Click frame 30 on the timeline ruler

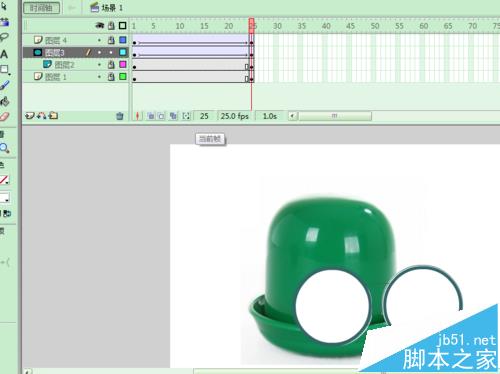(277, 26)
